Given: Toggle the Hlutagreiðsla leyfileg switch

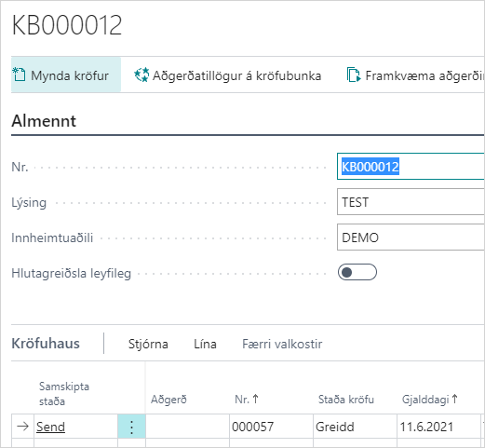Looking at the screenshot, I should click(357, 272).
